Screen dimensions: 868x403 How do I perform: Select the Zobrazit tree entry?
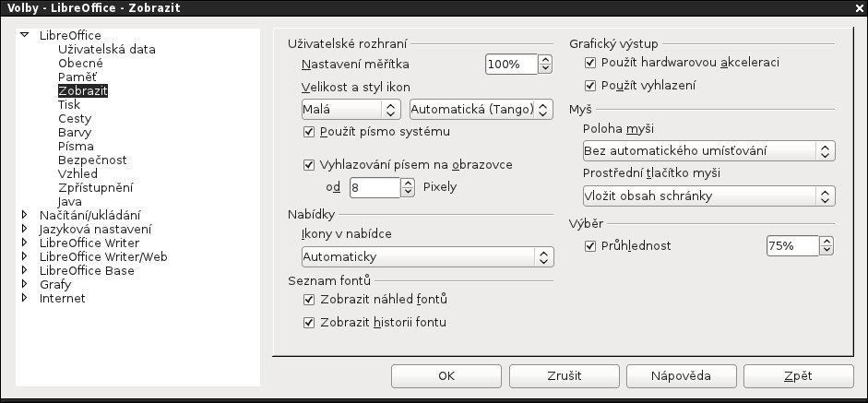(83, 90)
